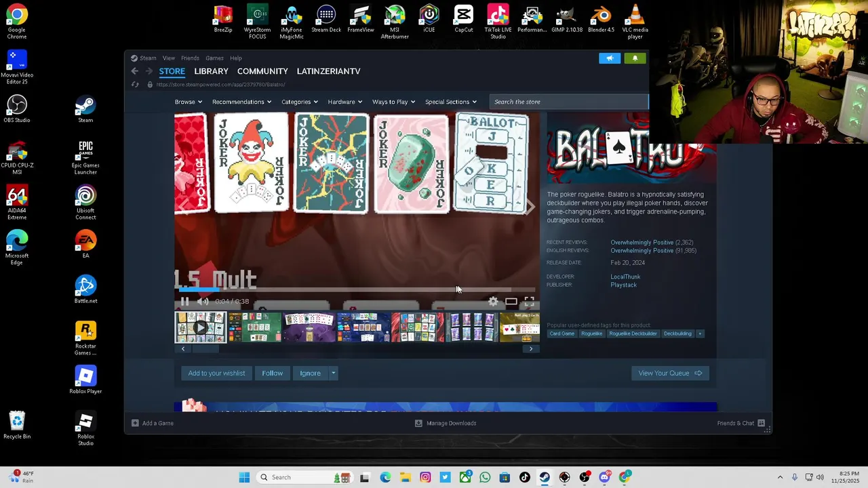Viewport: 868px width, 488px height.
Task: Click Add a Game at bottom left
Action: 152,423
